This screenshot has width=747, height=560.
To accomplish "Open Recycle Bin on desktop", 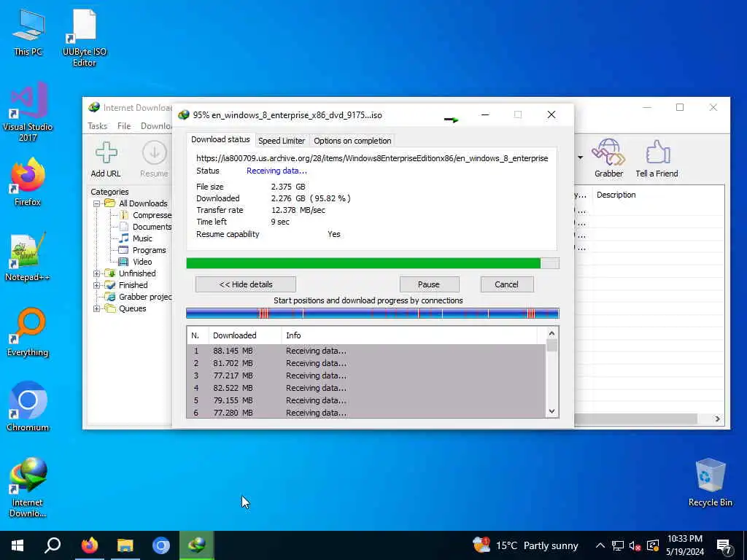I will coord(710,483).
